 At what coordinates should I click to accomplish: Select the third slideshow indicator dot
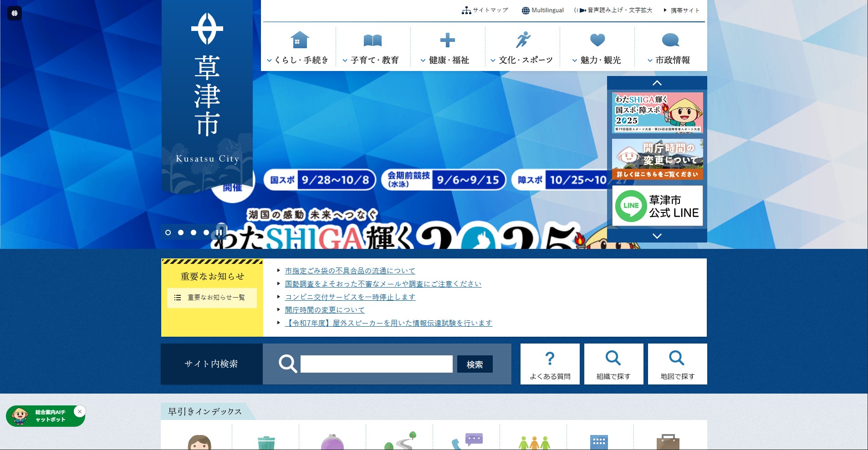pyautogui.click(x=194, y=233)
